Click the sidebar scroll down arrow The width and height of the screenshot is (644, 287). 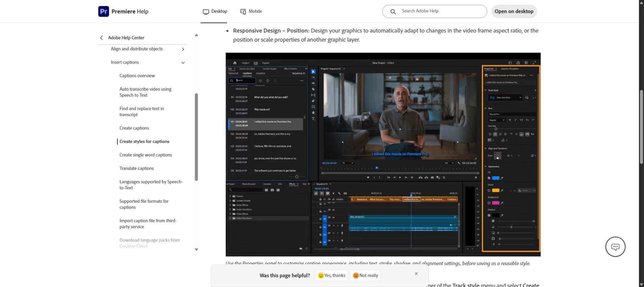click(x=196, y=249)
